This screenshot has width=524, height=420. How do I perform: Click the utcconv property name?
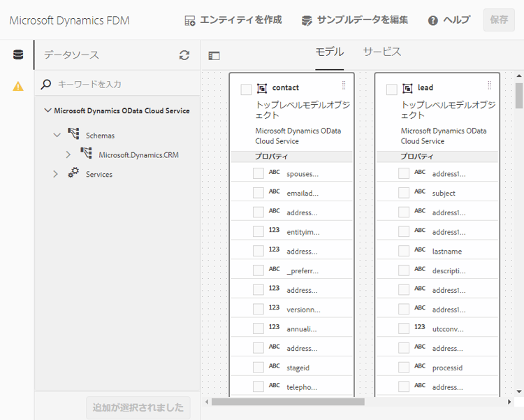coord(448,329)
